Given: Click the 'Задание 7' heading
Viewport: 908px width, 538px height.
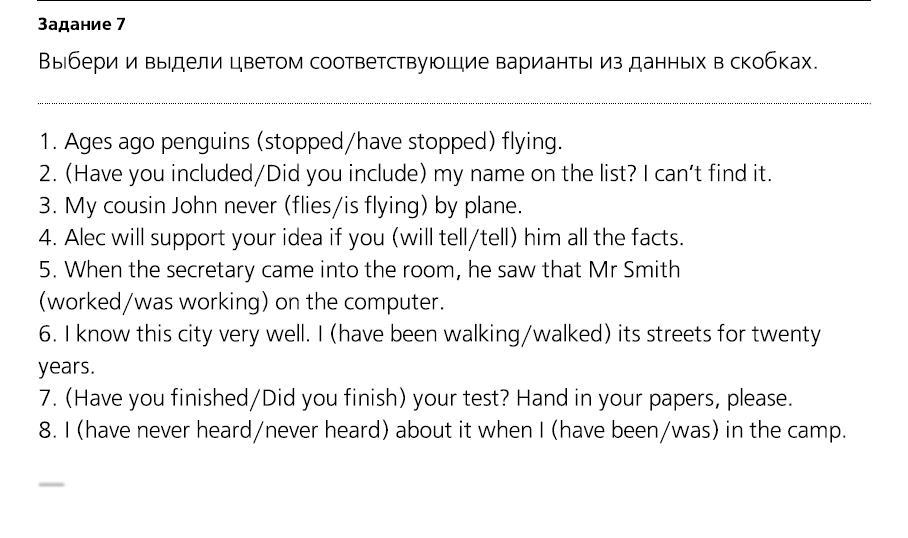Looking at the screenshot, I should (x=81, y=24).
